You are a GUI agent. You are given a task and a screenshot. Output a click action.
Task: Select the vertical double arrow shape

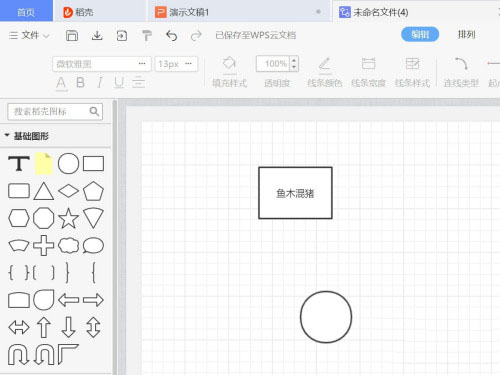[x=93, y=327]
